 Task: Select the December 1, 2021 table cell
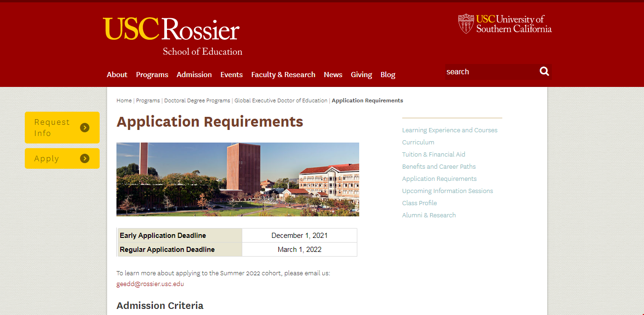click(299, 236)
